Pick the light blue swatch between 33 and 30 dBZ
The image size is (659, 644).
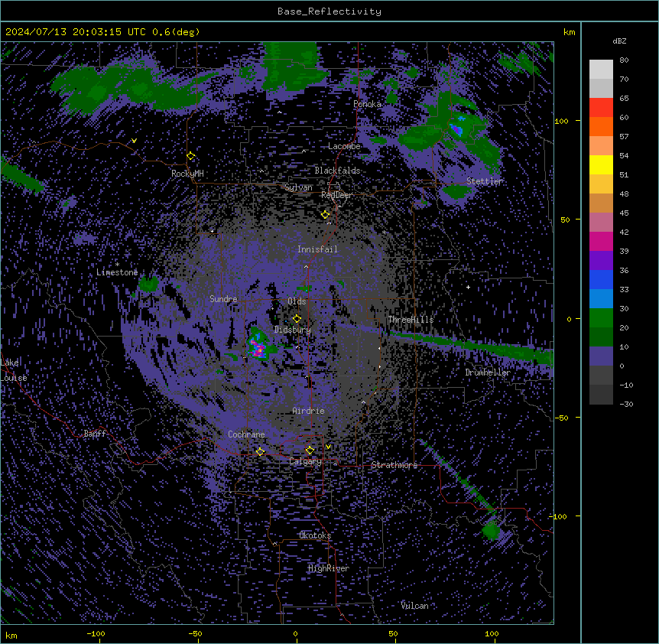(601, 299)
